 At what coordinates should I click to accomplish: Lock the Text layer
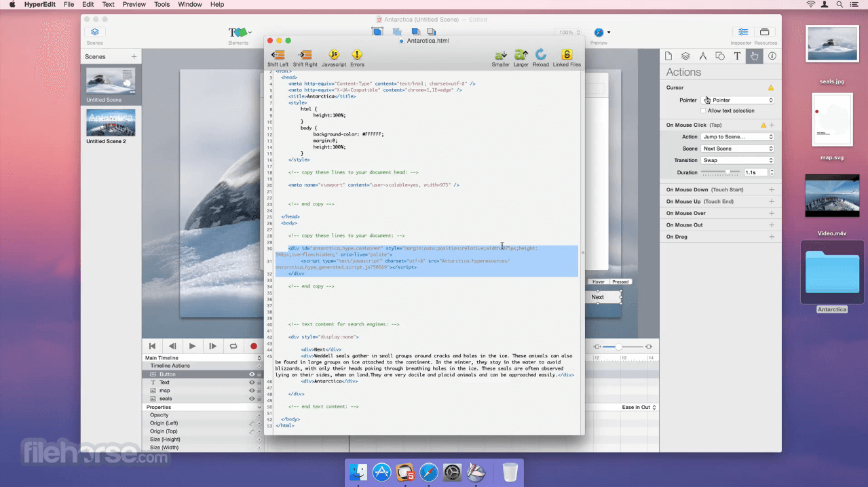point(259,383)
